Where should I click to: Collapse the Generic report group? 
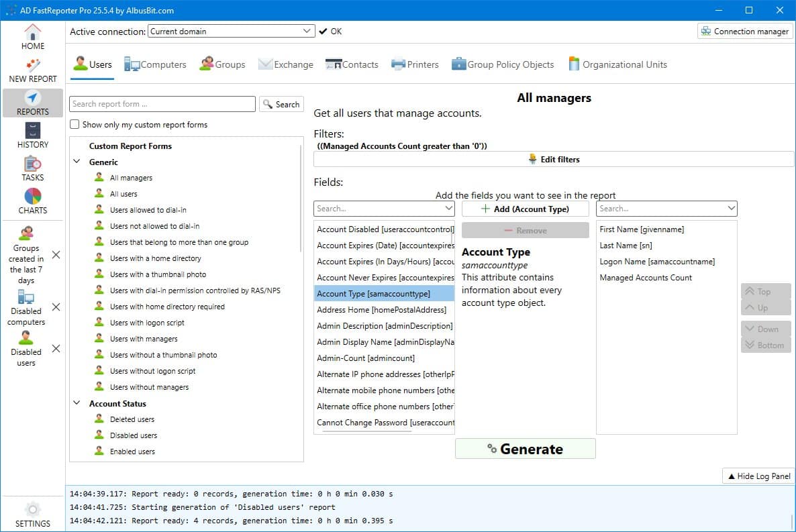(77, 162)
